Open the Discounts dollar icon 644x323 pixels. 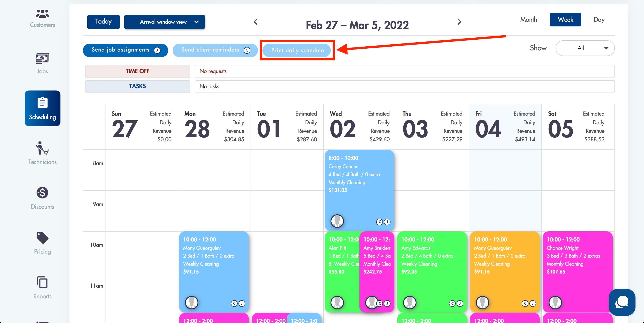click(x=42, y=192)
